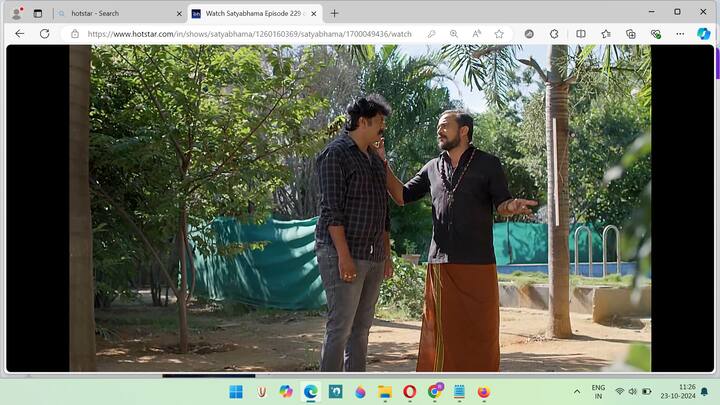Open browser Extensions puzzle icon
The height and width of the screenshot is (405, 720).
click(555, 33)
